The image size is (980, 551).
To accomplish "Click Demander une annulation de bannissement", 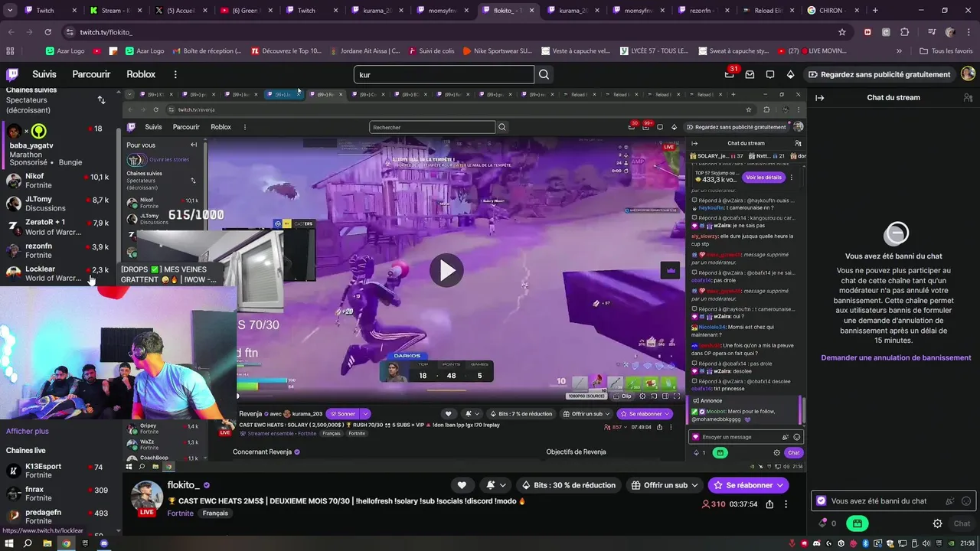I will [x=896, y=357].
